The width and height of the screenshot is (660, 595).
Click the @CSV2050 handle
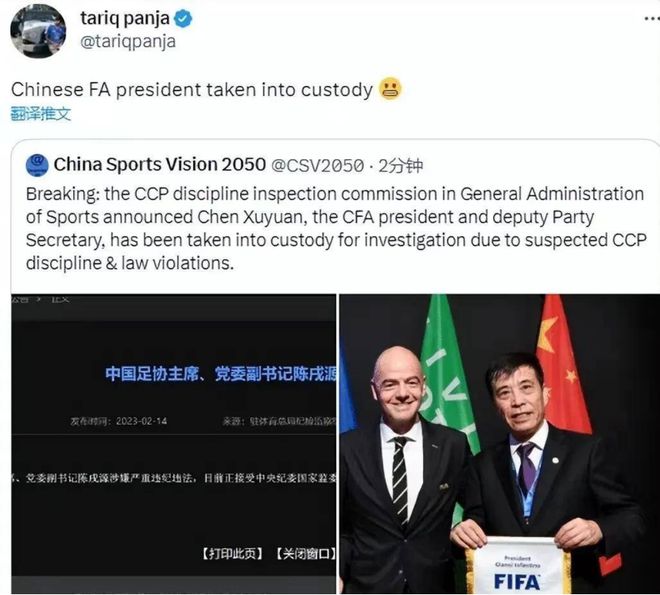click(x=317, y=165)
